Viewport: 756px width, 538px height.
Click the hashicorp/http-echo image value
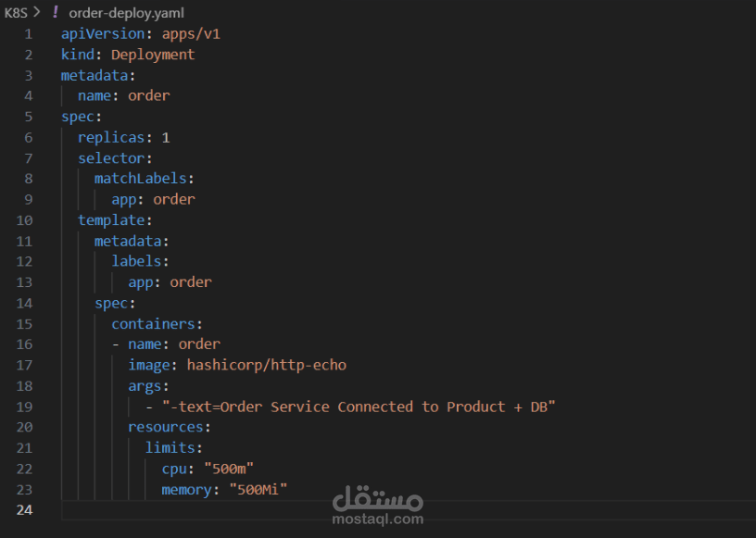coord(266,365)
